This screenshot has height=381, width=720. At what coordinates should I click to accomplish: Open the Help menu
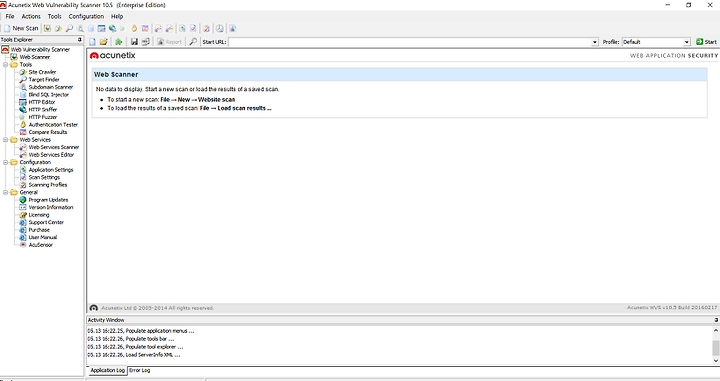pos(117,16)
